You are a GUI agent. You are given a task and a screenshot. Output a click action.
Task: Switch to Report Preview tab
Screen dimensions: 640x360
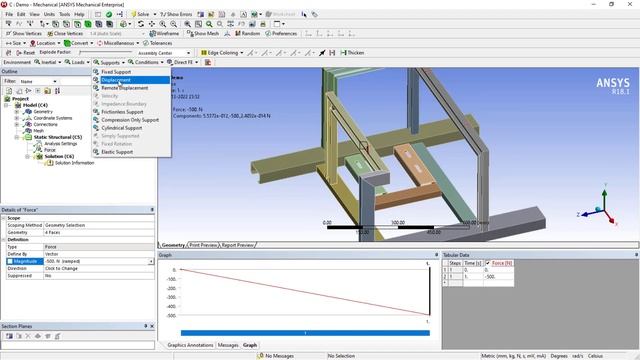pos(237,245)
